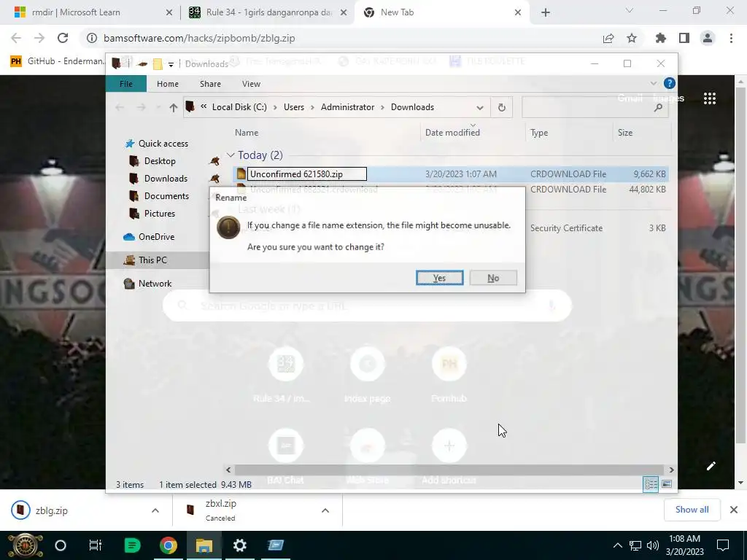
Task: Sort by Size column header
Action: [625, 133]
